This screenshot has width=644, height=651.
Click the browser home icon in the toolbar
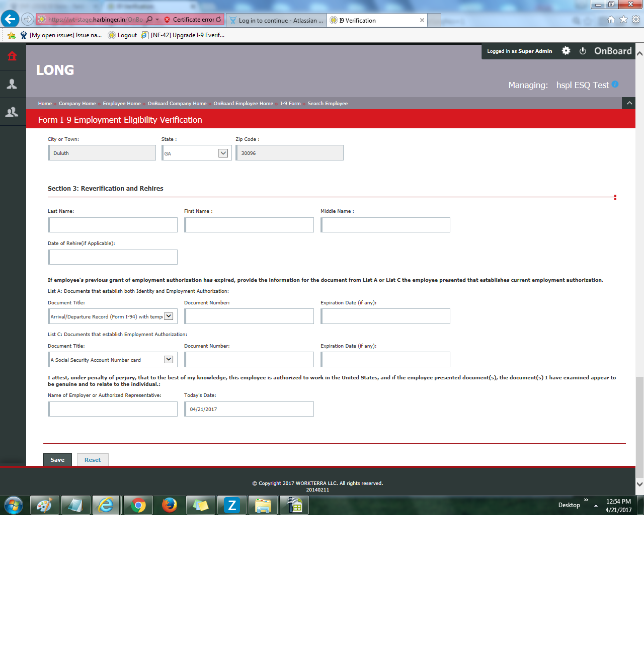pyautogui.click(x=611, y=19)
